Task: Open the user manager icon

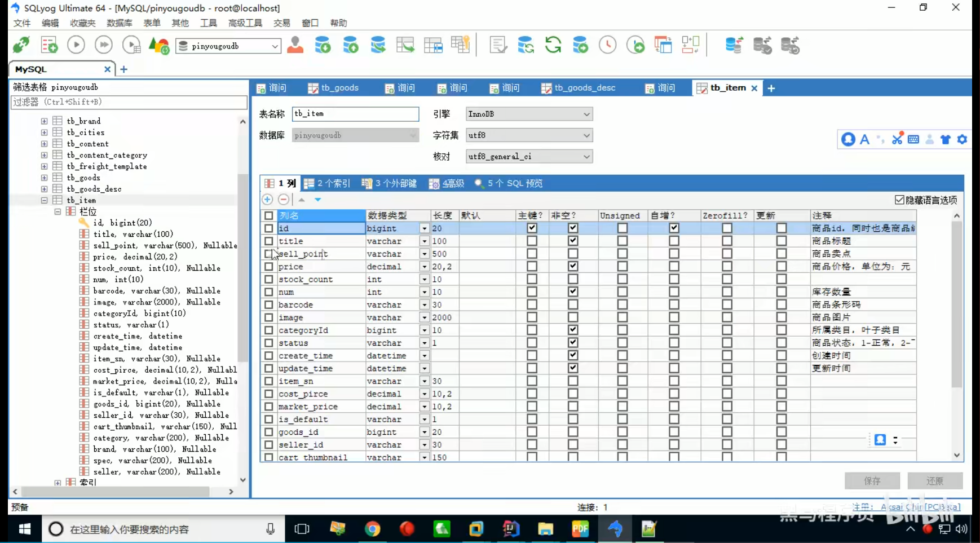Action: click(x=295, y=45)
